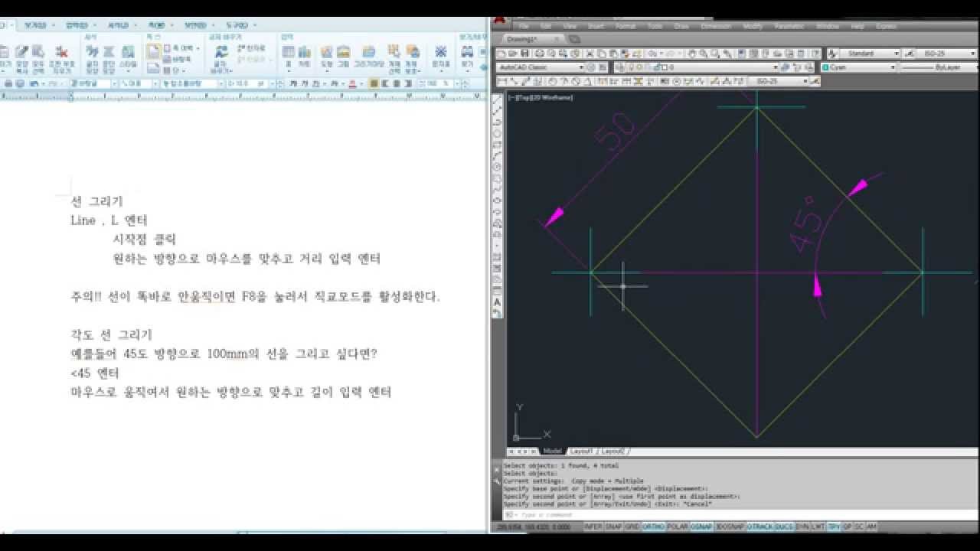Toggle ORTHO mode in AutoCAD status bar
980x551 pixels.
[653, 527]
